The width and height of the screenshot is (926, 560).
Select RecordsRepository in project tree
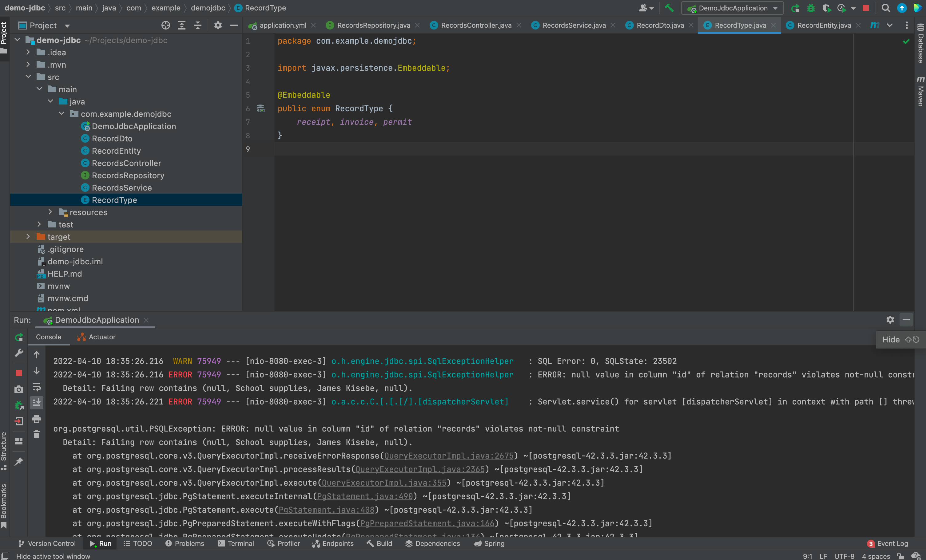click(x=128, y=175)
